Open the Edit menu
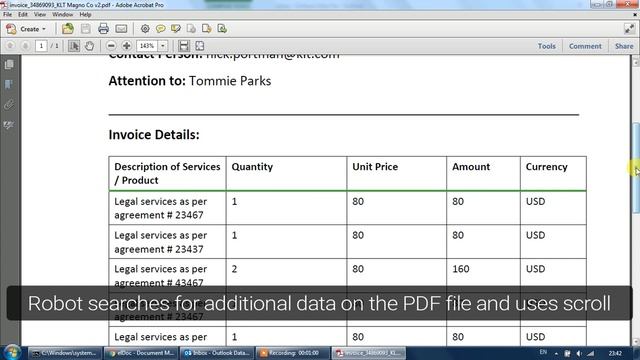Screen dimensions: 640x360 click(x=23, y=14)
